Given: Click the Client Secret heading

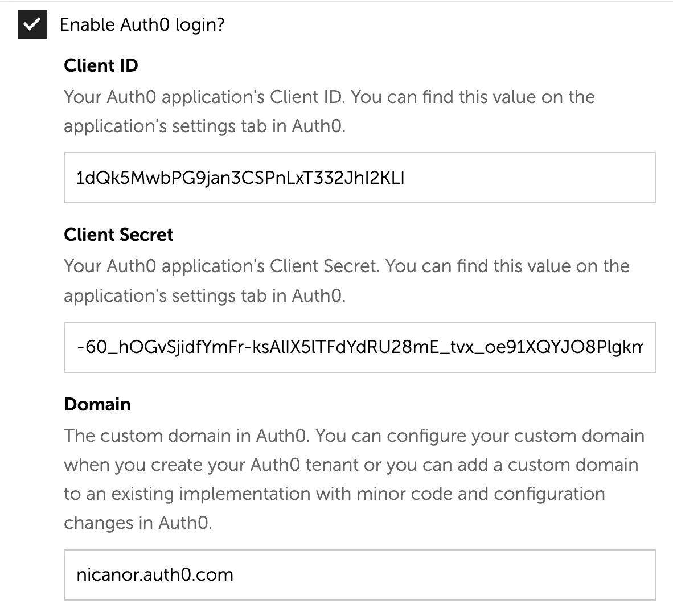Looking at the screenshot, I should (118, 235).
